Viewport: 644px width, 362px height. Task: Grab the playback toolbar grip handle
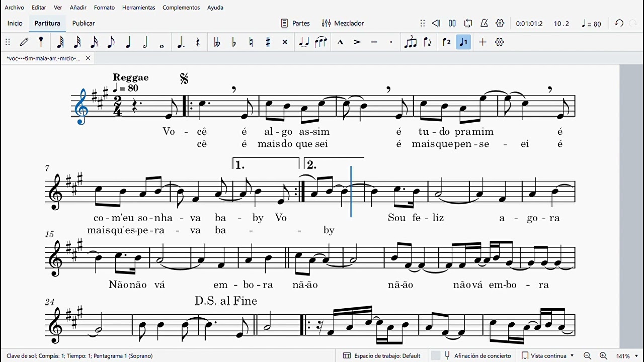click(x=423, y=23)
